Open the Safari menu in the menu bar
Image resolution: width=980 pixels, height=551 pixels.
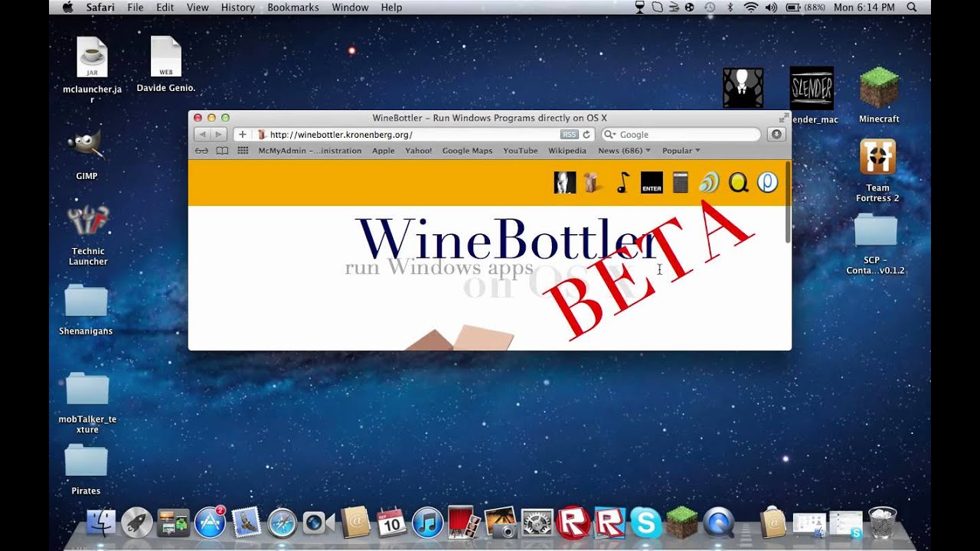(100, 7)
